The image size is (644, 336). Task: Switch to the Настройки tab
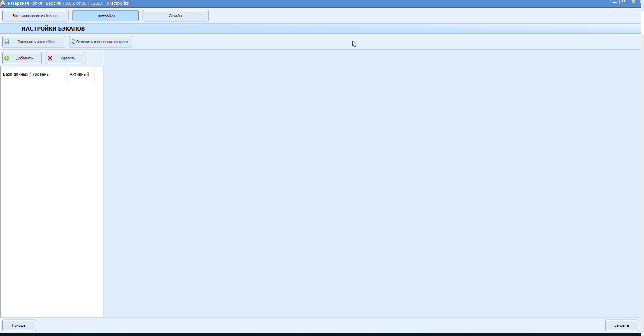106,16
